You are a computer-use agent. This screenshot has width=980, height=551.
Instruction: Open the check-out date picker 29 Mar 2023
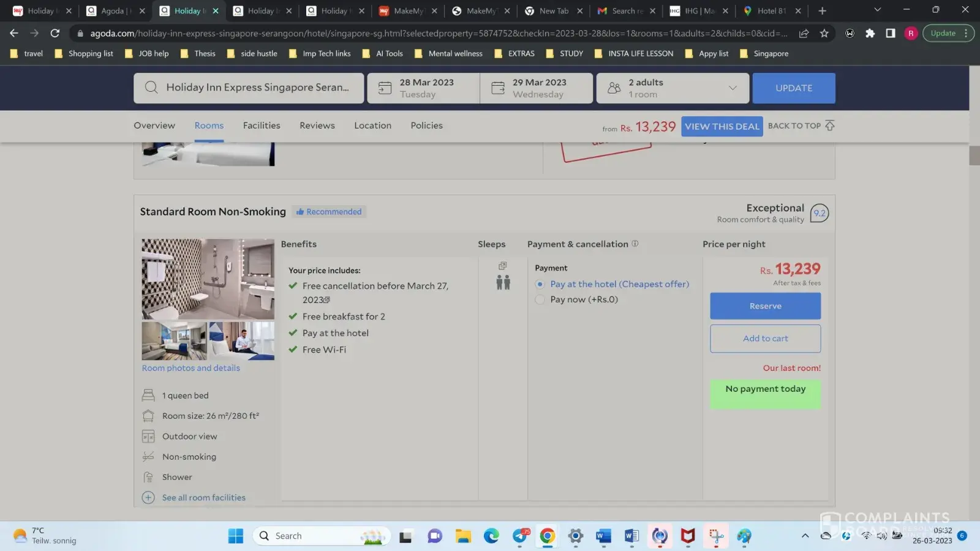coord(537,88)
